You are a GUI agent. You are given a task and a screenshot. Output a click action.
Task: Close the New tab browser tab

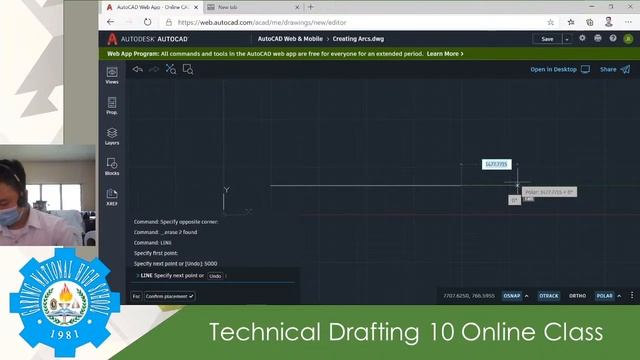(297, 7)
